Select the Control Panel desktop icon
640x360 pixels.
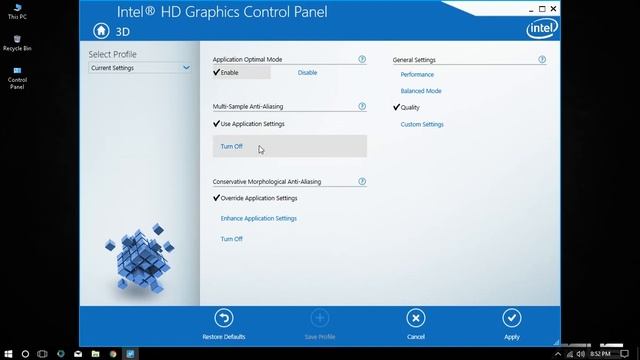[17, 78]
